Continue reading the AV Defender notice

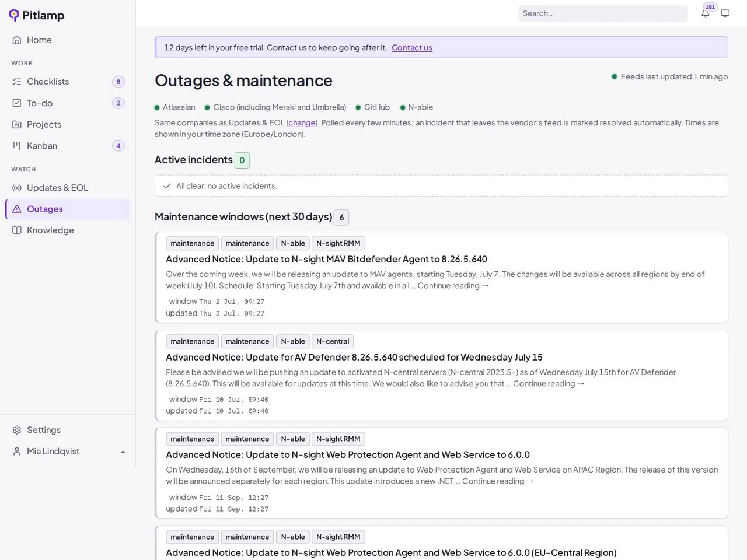[549, 384]
